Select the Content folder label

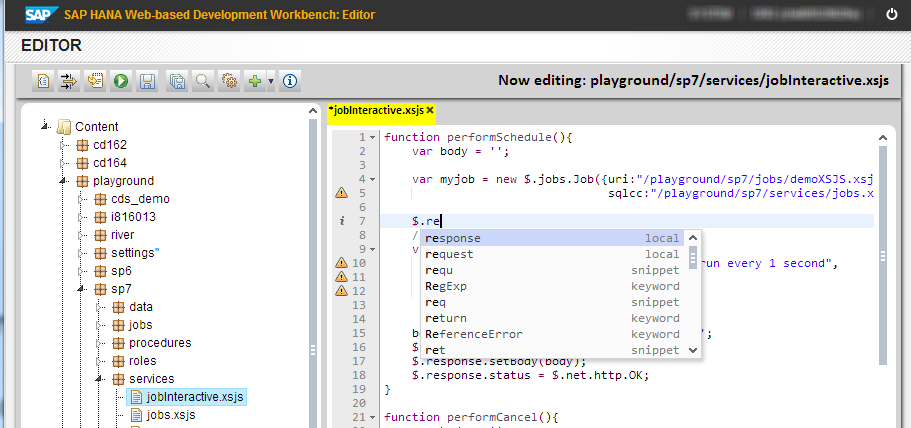click(x=96, y=127)
